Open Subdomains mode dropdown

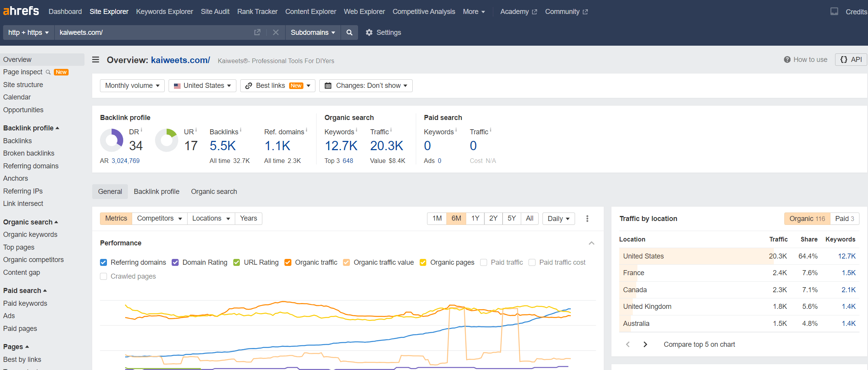[313, 33]
